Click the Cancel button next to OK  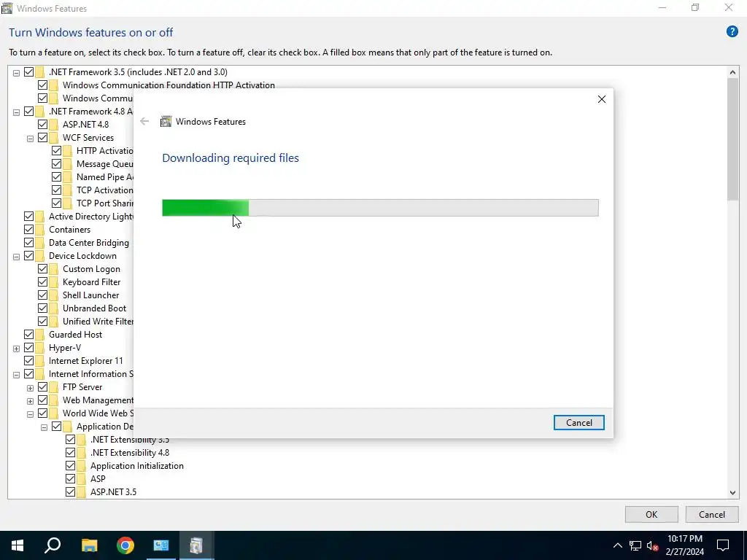point(712,514)
